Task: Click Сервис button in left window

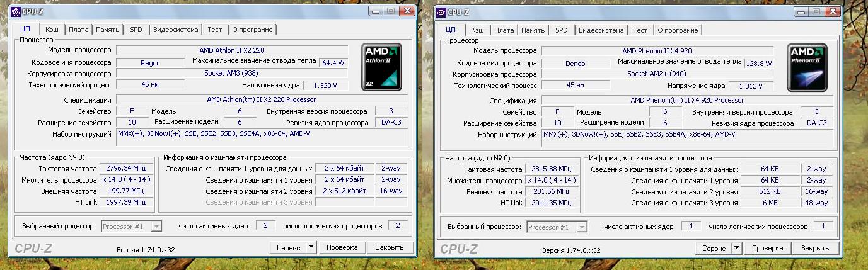Action: [288, 248]
